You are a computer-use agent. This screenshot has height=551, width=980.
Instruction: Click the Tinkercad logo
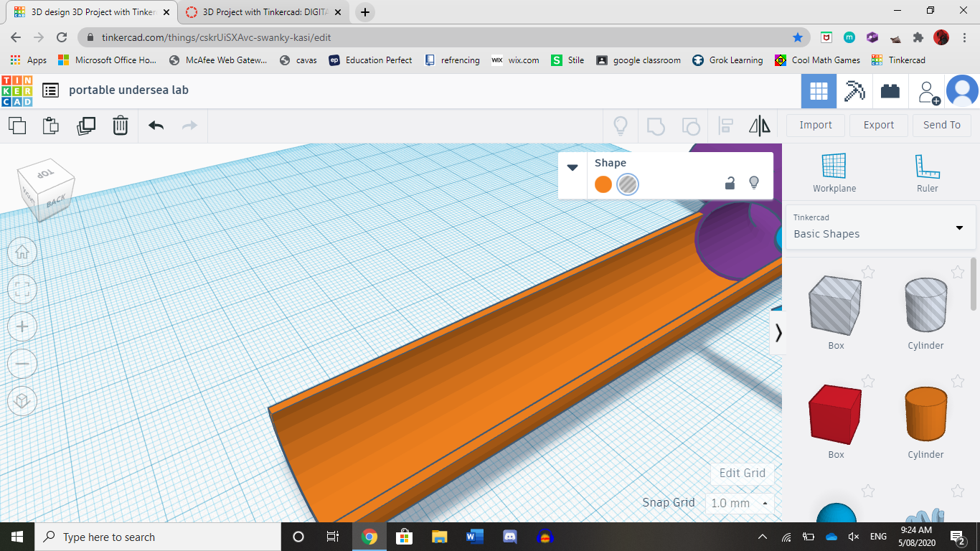17,91
